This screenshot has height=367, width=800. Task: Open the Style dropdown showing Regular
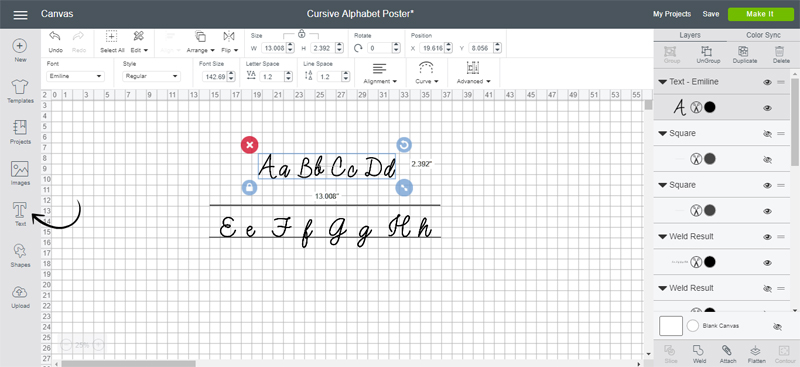(152, 76)
